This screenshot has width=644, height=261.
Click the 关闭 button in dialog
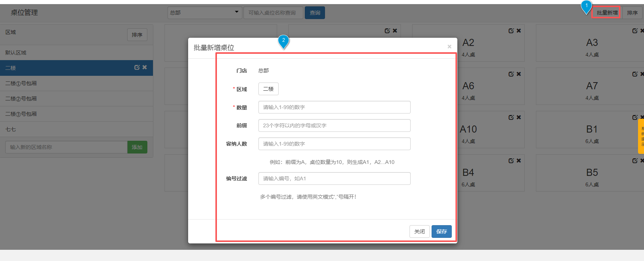(x=419, y=232)
